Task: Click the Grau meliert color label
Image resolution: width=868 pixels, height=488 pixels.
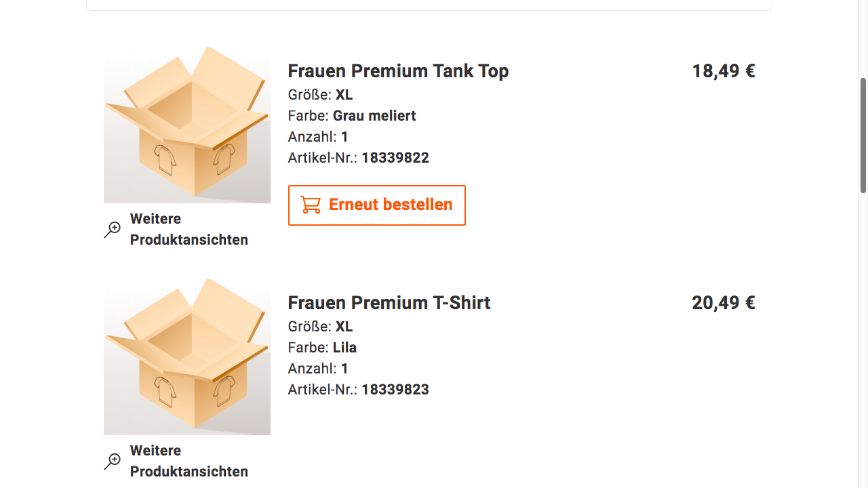Action: pyautogui.click(x=374, y=116)
